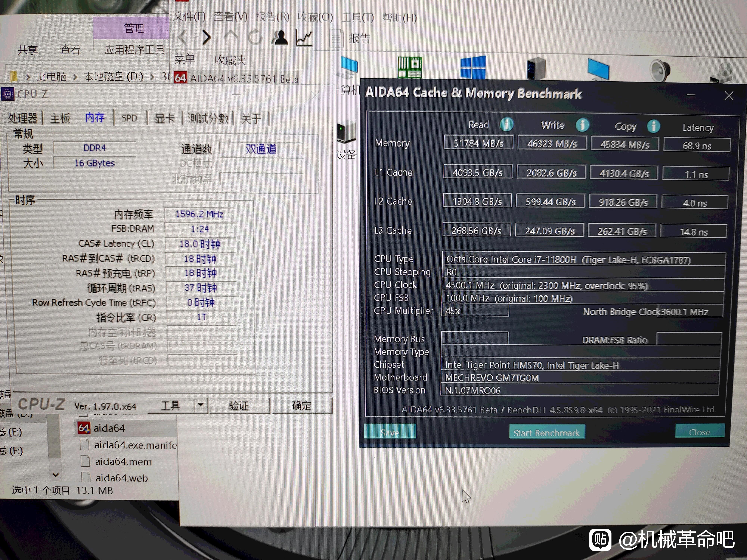
Task: Click 此电脑 in the Explorer address path
Action: coord(52,77)
